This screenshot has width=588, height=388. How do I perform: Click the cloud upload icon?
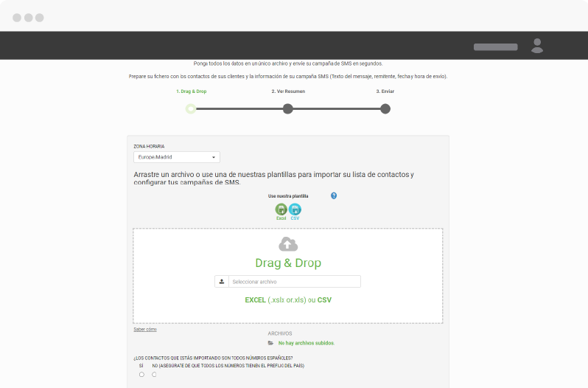pos(288,244)
